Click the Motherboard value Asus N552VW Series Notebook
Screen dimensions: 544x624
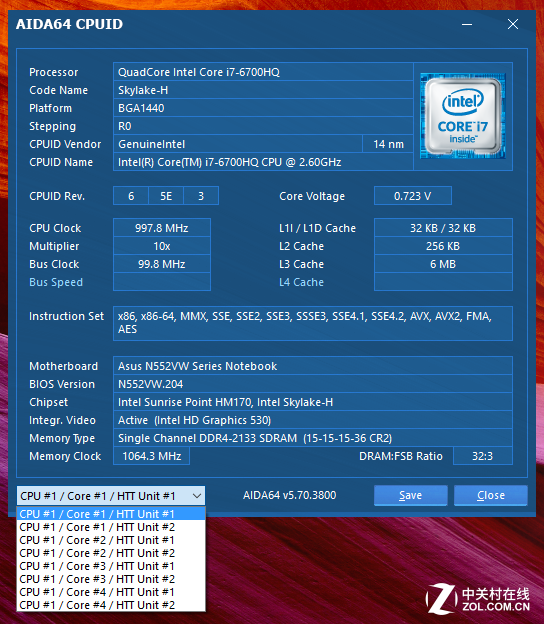click(x=313, y=366)
